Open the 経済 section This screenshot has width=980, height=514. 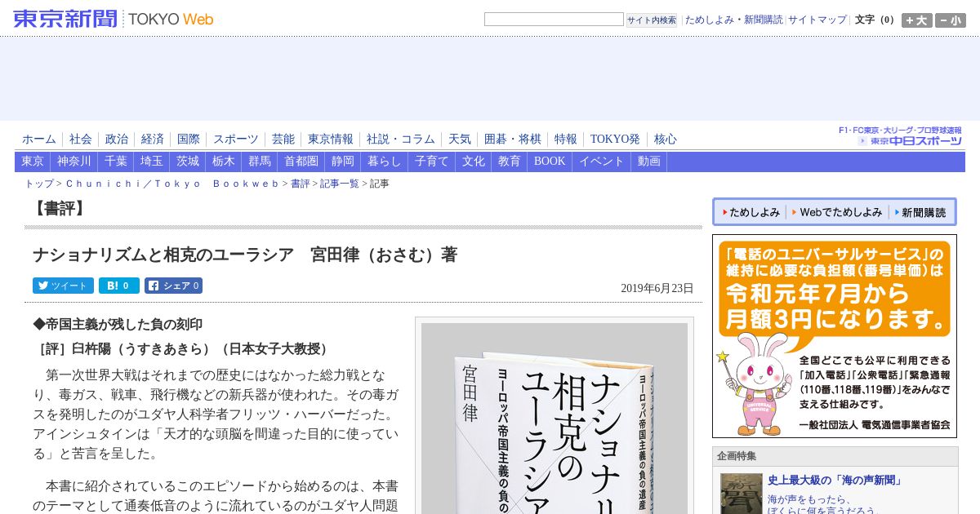point(153,140)
